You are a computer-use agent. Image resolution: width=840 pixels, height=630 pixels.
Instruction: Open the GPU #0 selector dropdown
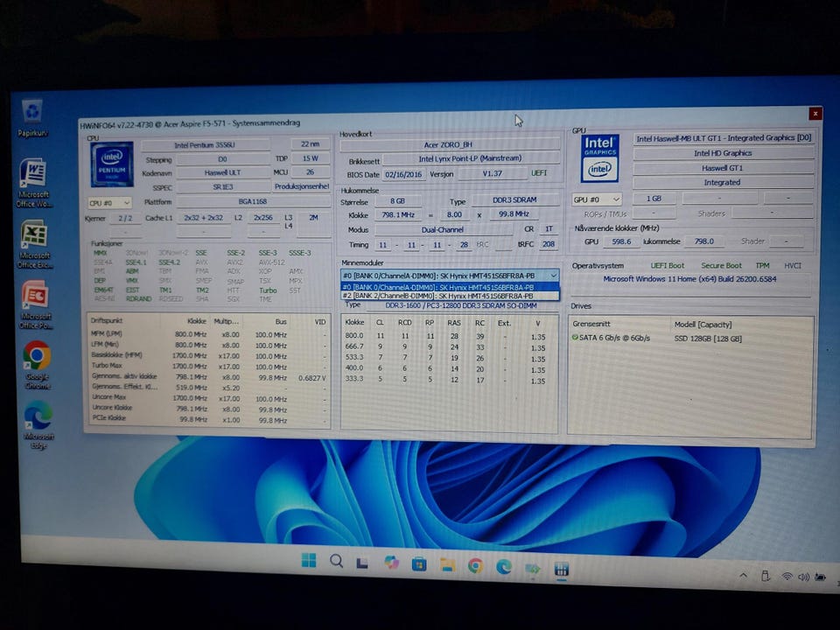[596, 199]
